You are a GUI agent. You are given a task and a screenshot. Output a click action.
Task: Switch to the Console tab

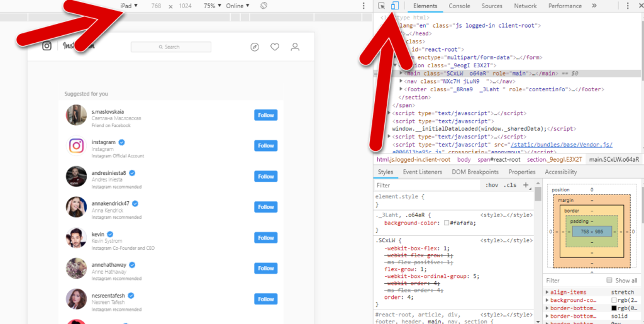pos(459,6)
